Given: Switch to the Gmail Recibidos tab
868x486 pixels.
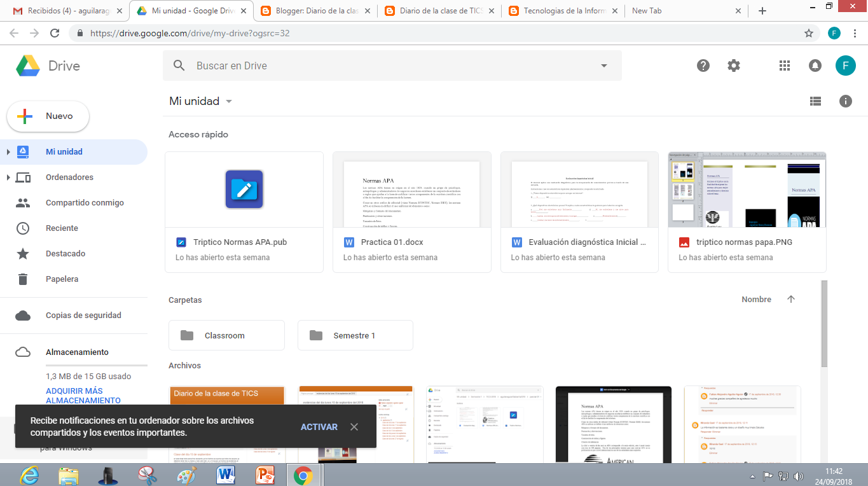Looking at the screenshot, I should coord(67,11).
